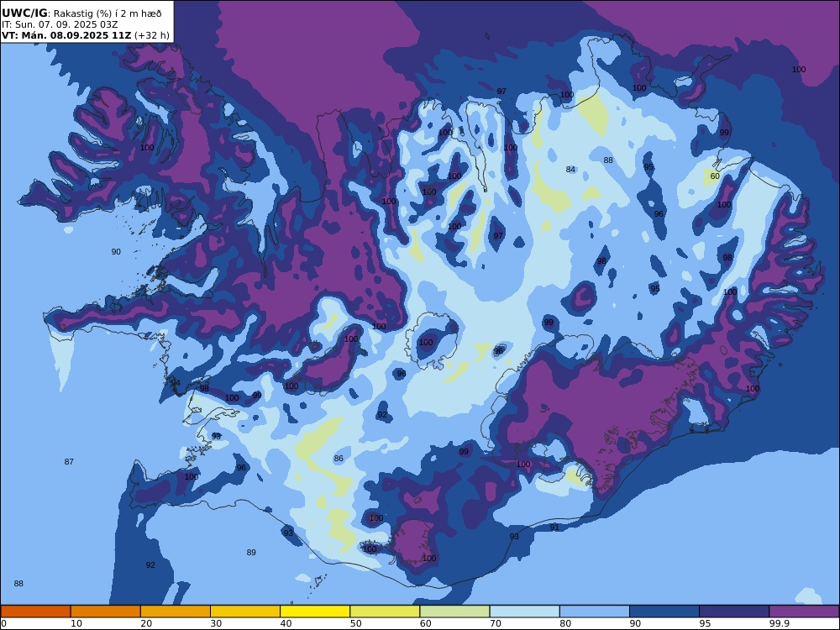The width and height of the screenshot is (840, 630).
Task: Select the amber 20–30 legend color block
Action: [x=176, y=612]
